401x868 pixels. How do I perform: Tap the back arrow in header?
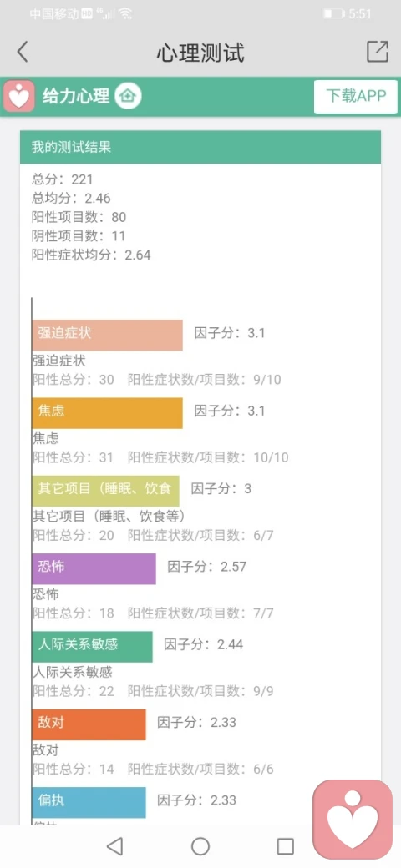(23, 52)
